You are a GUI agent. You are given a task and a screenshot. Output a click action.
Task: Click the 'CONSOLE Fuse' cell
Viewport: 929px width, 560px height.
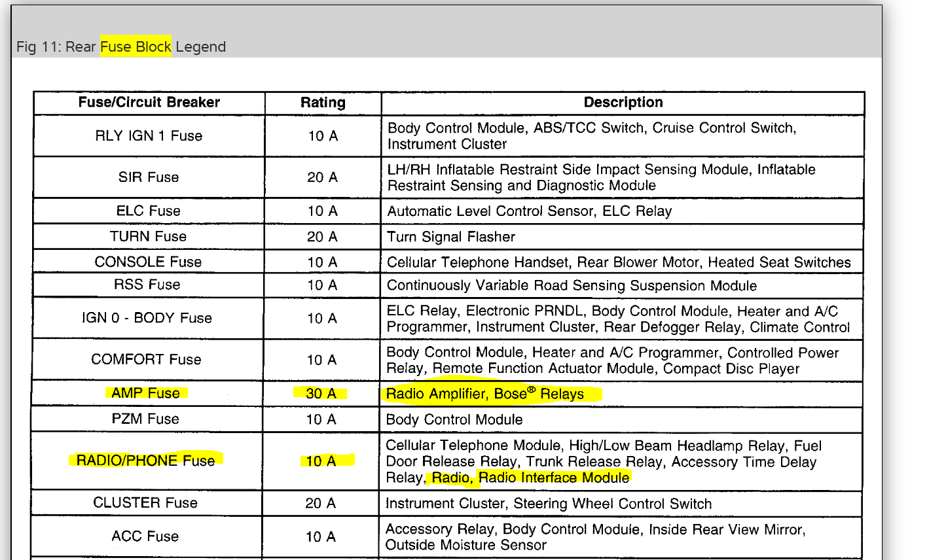[148, 262]
